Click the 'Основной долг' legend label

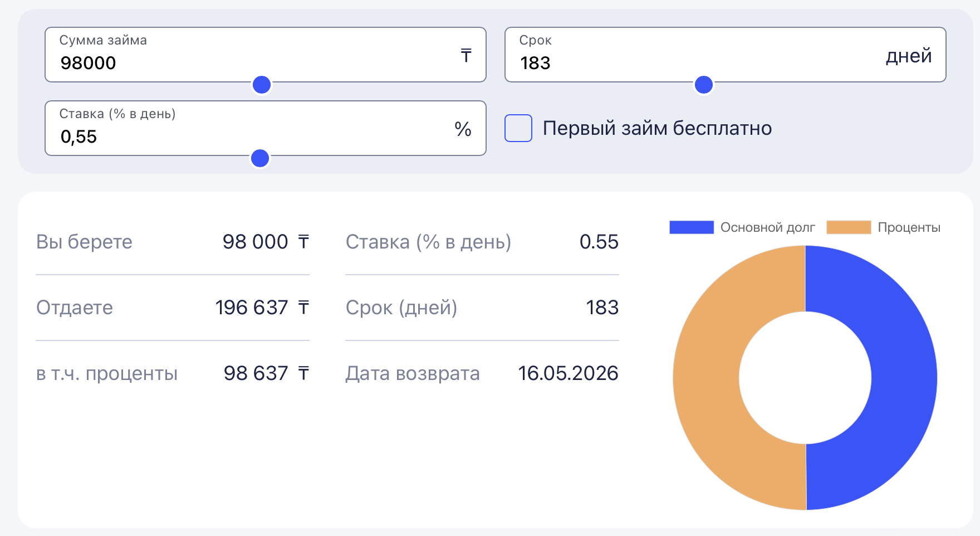coord(767,227)
